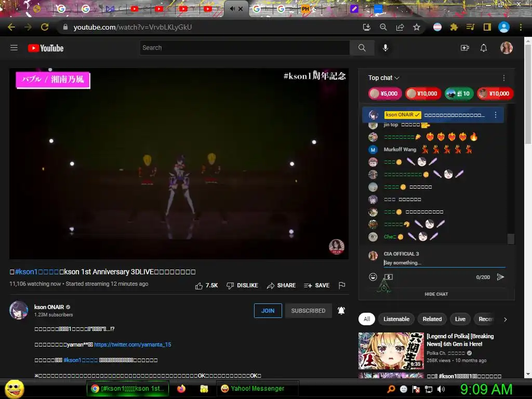The image size is (532, 399).
Task: Like the video with 7.5K thumbs up
Action: (x=206, y=286)
